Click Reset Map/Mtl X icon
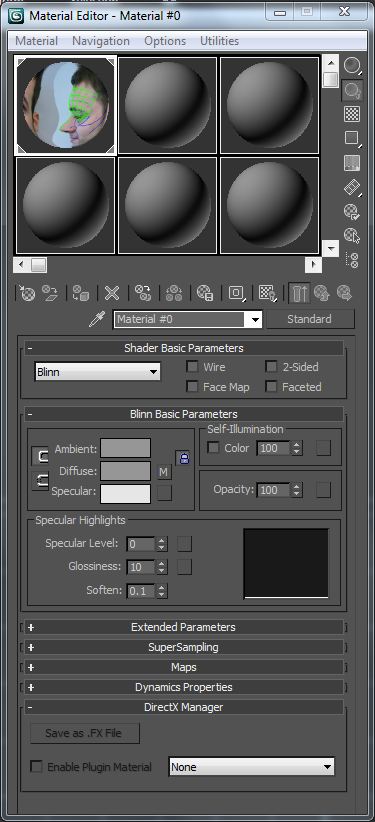This screenshot has width=375, height=822. click(x=112, y=293)
